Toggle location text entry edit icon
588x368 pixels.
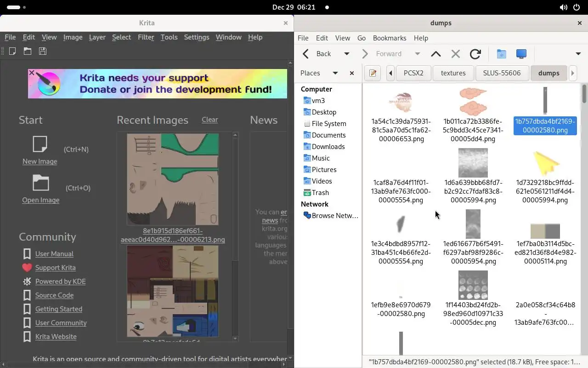[373, 73]
